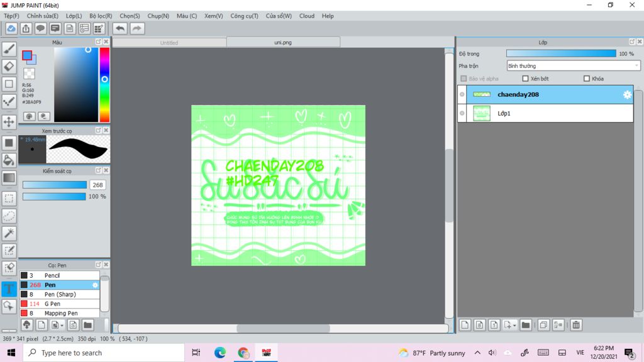The width and height of the screenshot is (644, 362).
Task: Duplicate the current layer
Action: [543, 325]
